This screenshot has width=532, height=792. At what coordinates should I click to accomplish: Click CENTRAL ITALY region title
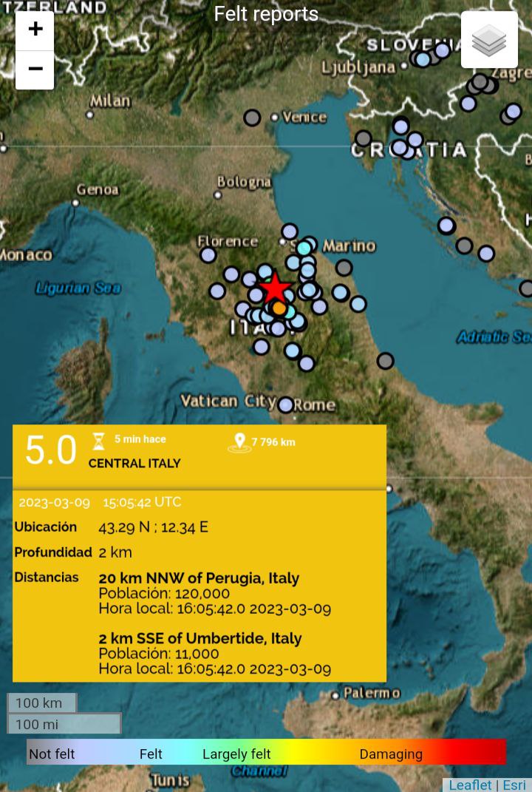pos(134,463)
